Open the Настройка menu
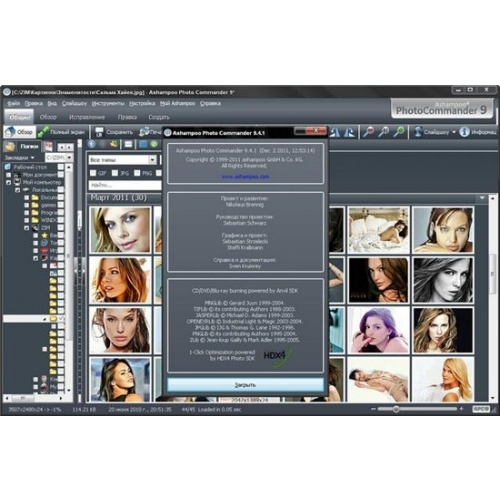The height and width of the screenshot is (500, 500). pos(142,103)
